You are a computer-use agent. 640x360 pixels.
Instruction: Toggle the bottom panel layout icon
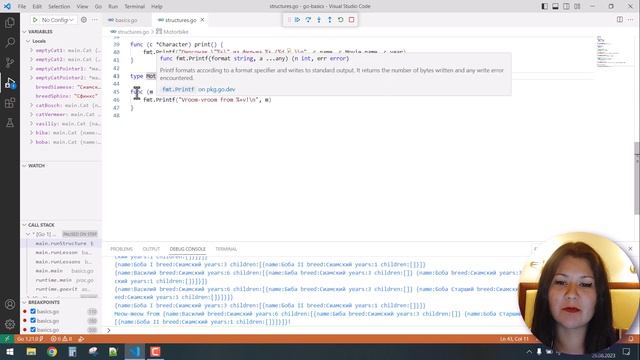click(556, 6)
